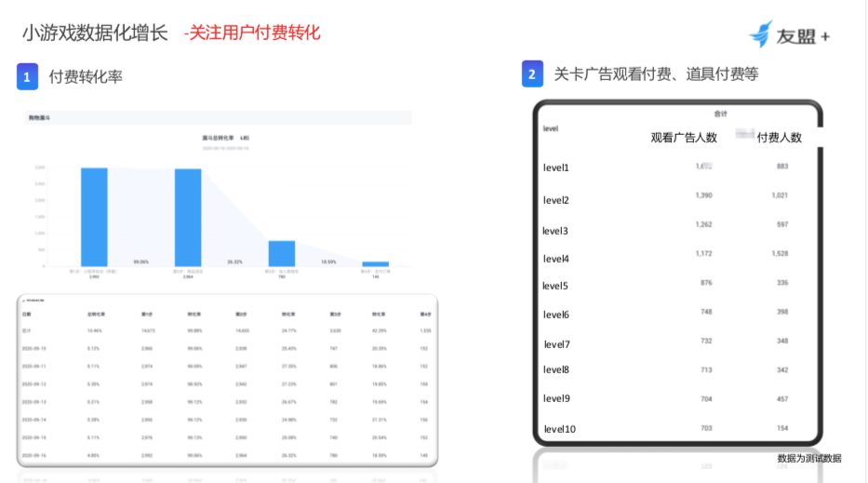The height and width of the screenshot is (483, 868).
Task: Click paying users value 1,528 for level4
Action: [x=780, y=253]
